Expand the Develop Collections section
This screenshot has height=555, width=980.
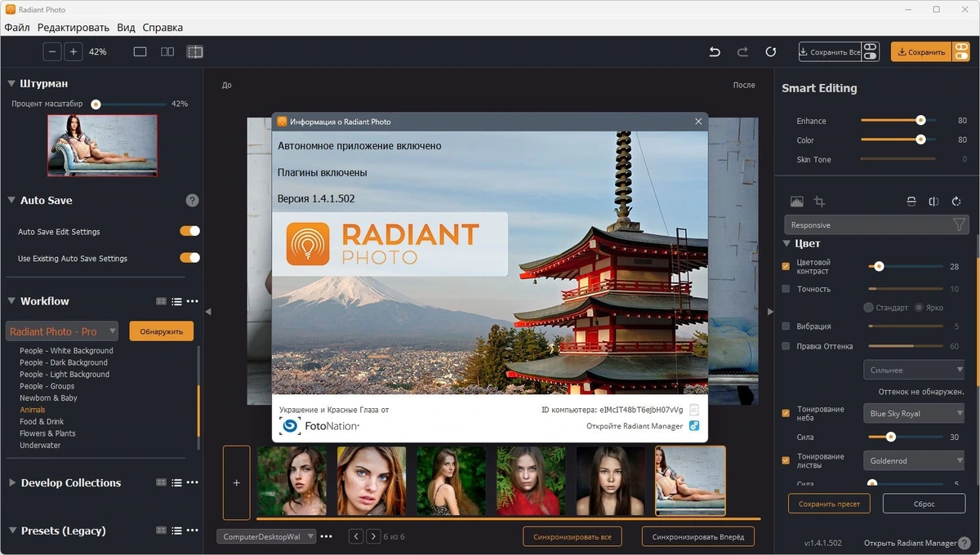[11, 483]
